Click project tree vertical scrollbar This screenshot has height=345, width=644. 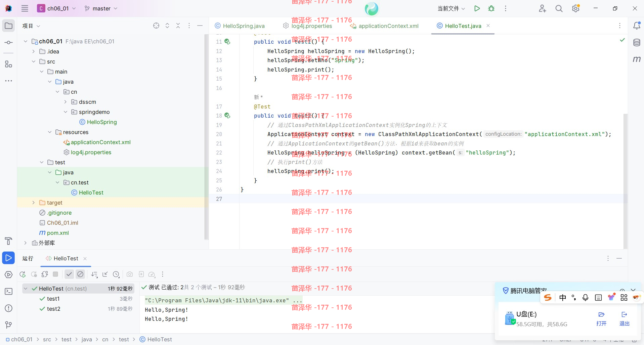[206, 137]
